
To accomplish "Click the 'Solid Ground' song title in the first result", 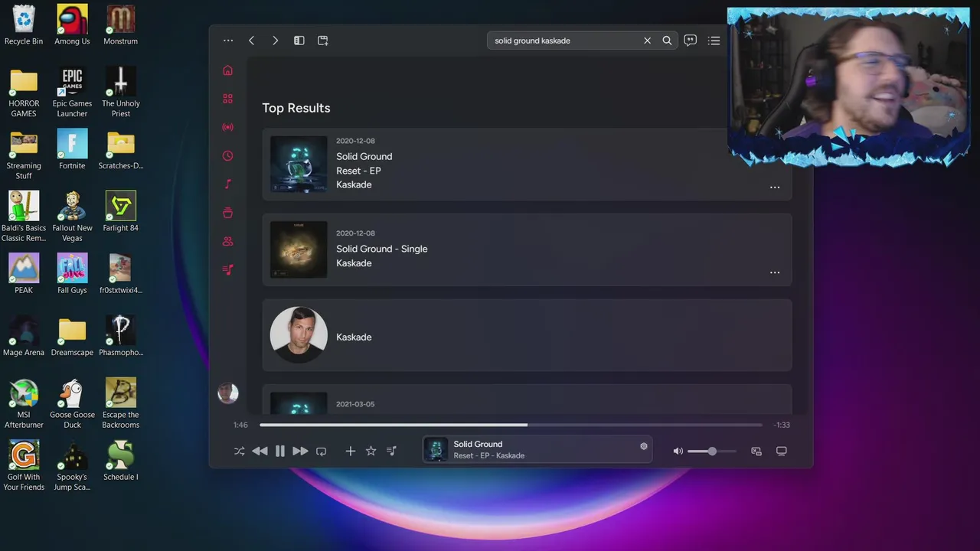I will (364, 156).
